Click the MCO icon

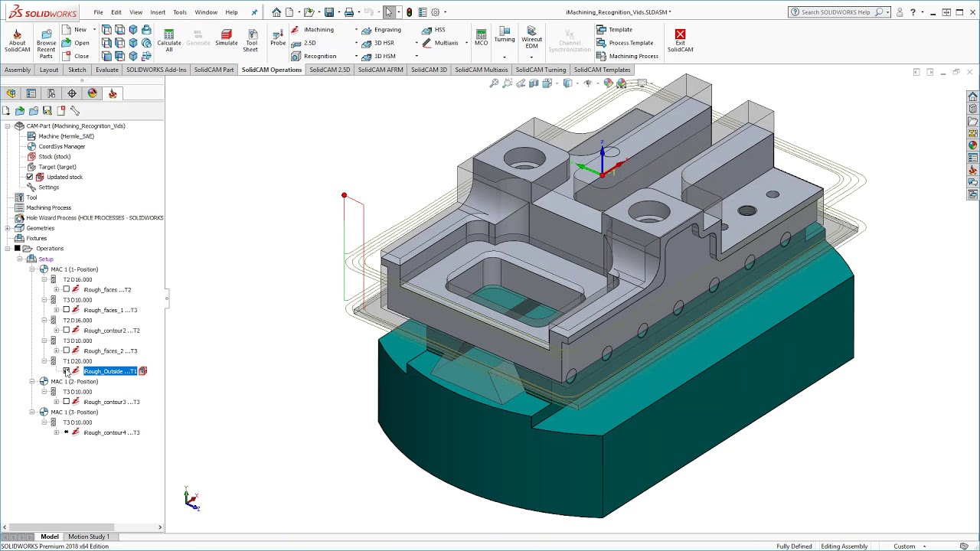click(481, 37)
